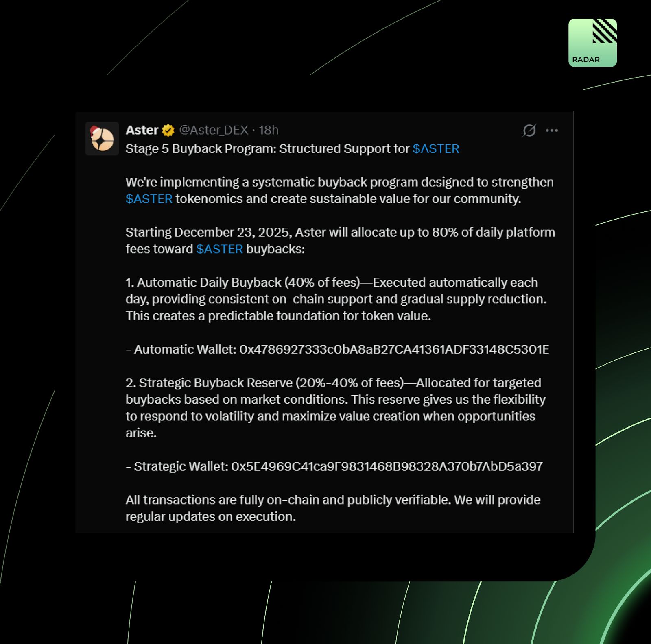Click the Strategic Buyback Reserve paragraph

coord(336,408)
